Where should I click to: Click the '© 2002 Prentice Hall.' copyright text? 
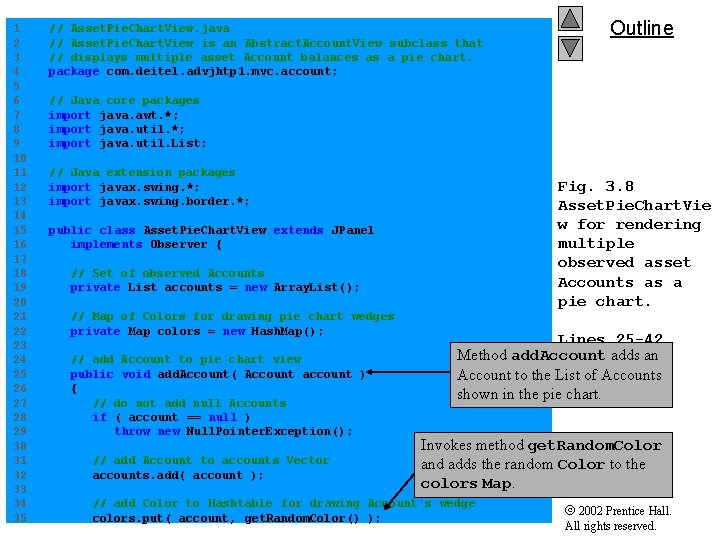click(618, 511)
